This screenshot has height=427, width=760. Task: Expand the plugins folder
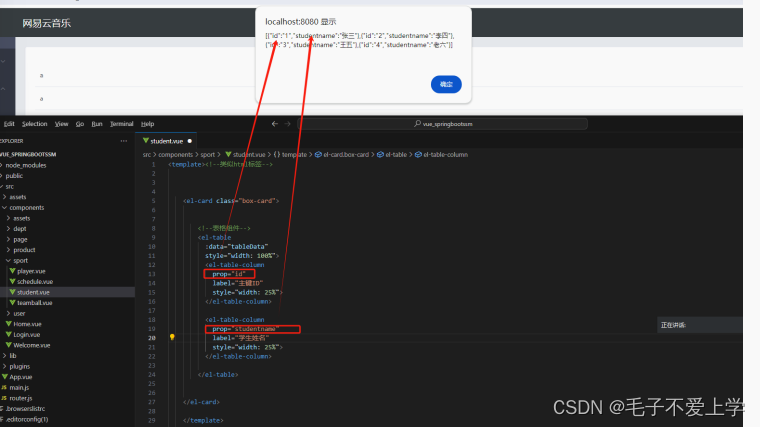[x=19, y=366]
